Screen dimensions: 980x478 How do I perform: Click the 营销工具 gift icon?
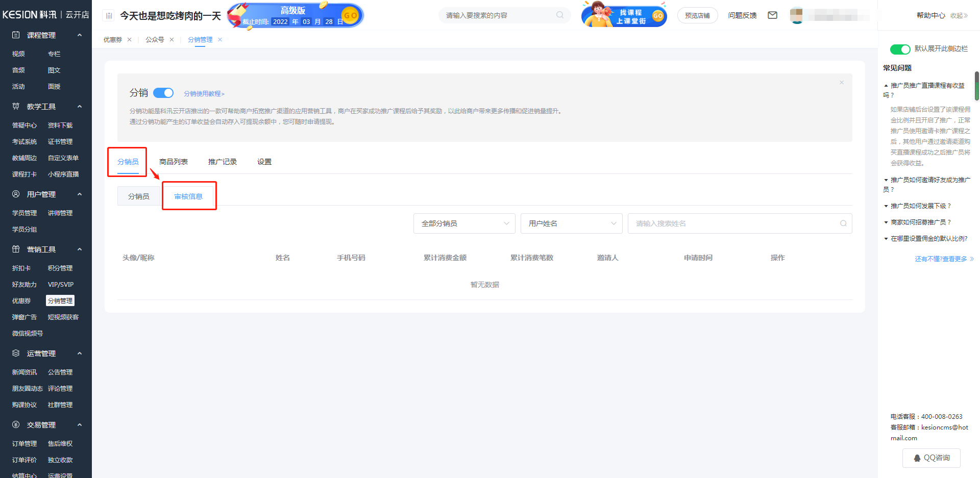(x=16, y=249)
